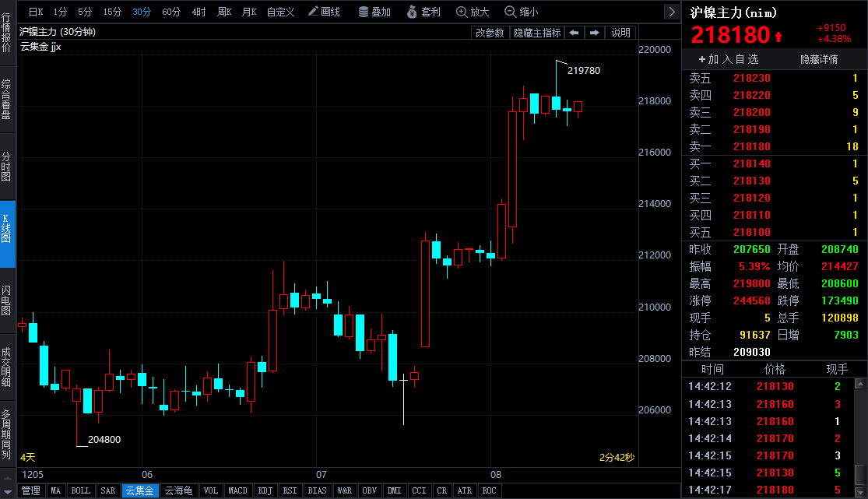This screenshot has height=499, width=868.
Task: Switch to 4时 period
Action: (199, 12)
